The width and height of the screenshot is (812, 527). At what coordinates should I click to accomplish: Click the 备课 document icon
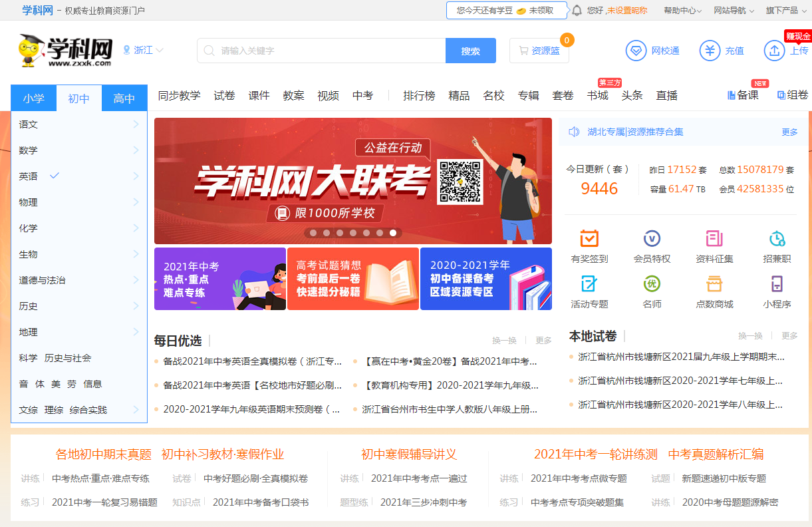pyautogui.click(x=732, y=96)
